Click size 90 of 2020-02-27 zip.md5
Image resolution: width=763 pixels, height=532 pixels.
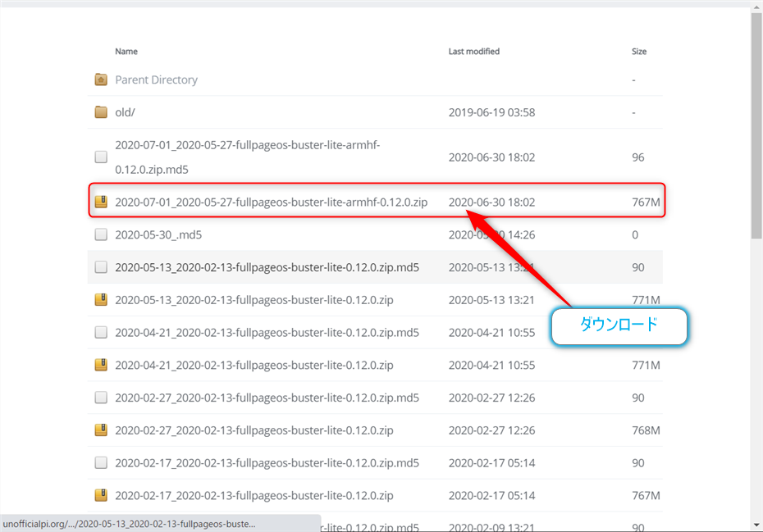pos(638,398)
